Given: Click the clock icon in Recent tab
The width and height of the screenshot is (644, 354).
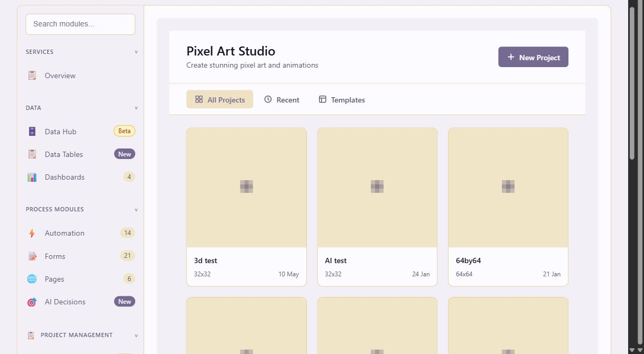Looking at the screenshot, I should (268, 99).
